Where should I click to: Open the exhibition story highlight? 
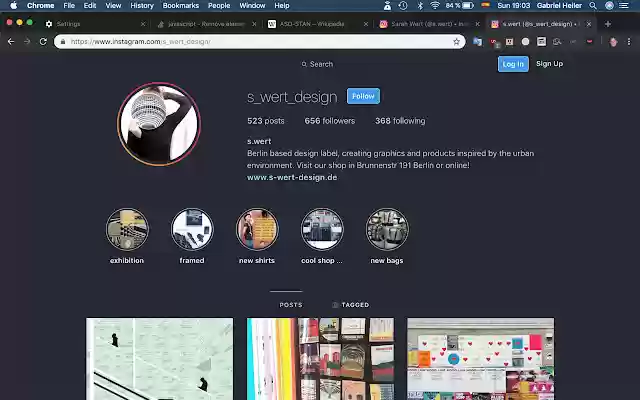click(127, 229)
